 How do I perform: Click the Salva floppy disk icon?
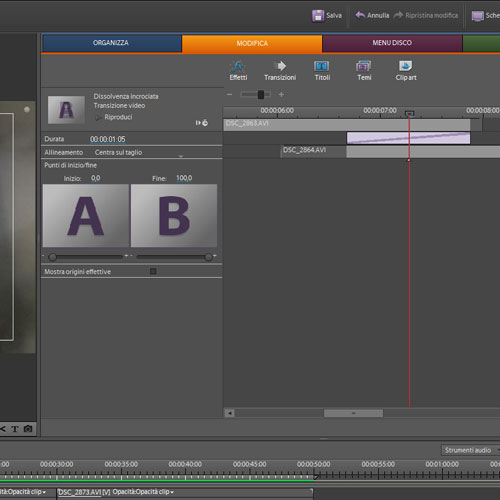(318, 15)
